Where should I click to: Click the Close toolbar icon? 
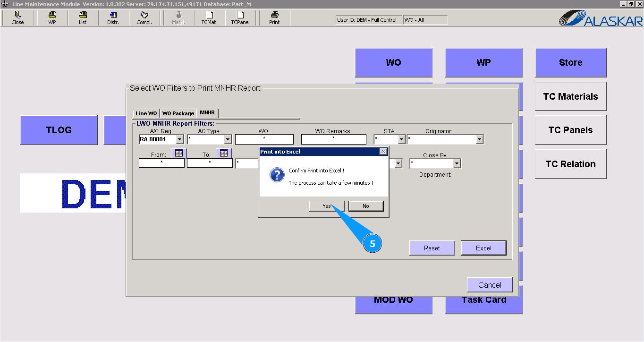pos(17,18)
